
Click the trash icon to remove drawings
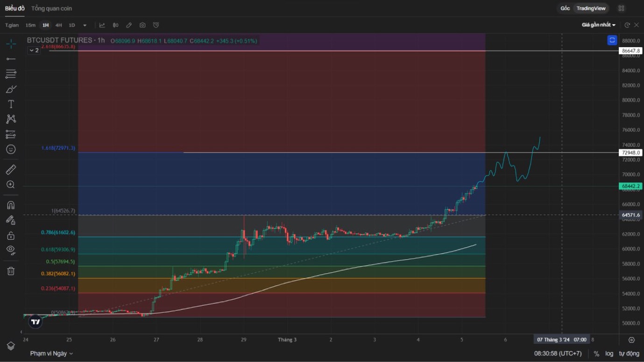pyautogui.click(x=11, y=271)
